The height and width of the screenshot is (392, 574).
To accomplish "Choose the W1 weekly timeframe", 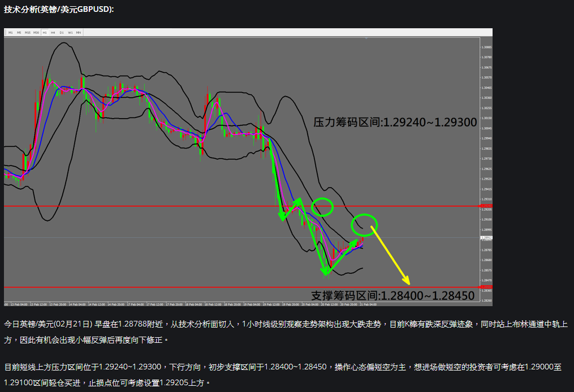I will point(70,33).
